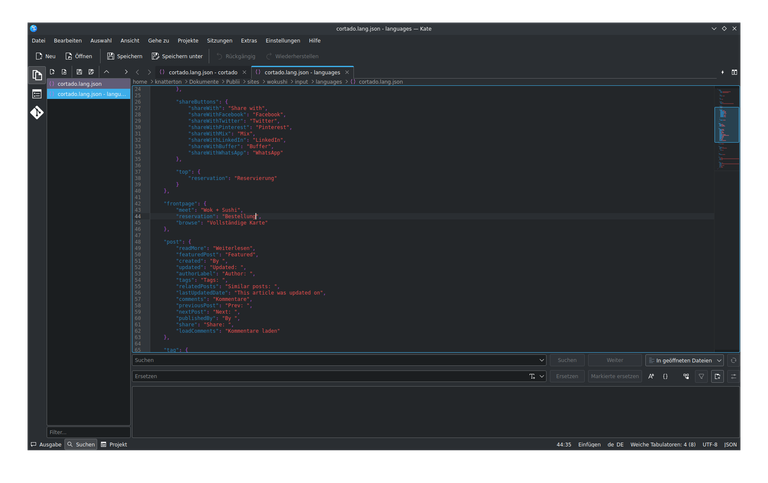Toggle the filter funnel in search panel

[701, 376]
